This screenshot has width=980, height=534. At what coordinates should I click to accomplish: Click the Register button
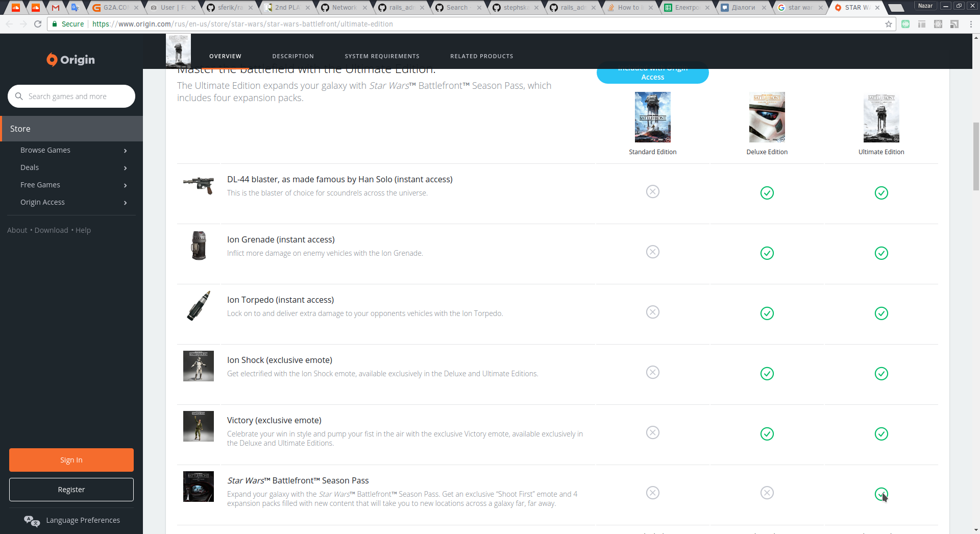(71, 490)
